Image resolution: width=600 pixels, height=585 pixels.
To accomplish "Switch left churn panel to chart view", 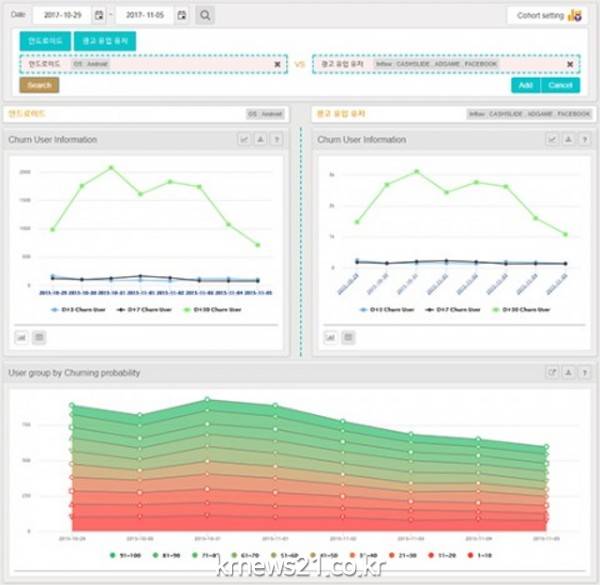I will [21, 337].
